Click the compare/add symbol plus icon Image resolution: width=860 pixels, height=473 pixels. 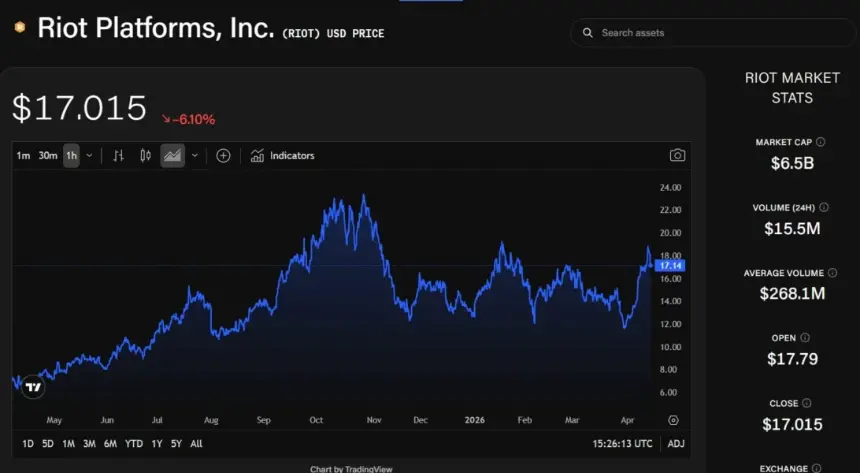click(223, 156)
